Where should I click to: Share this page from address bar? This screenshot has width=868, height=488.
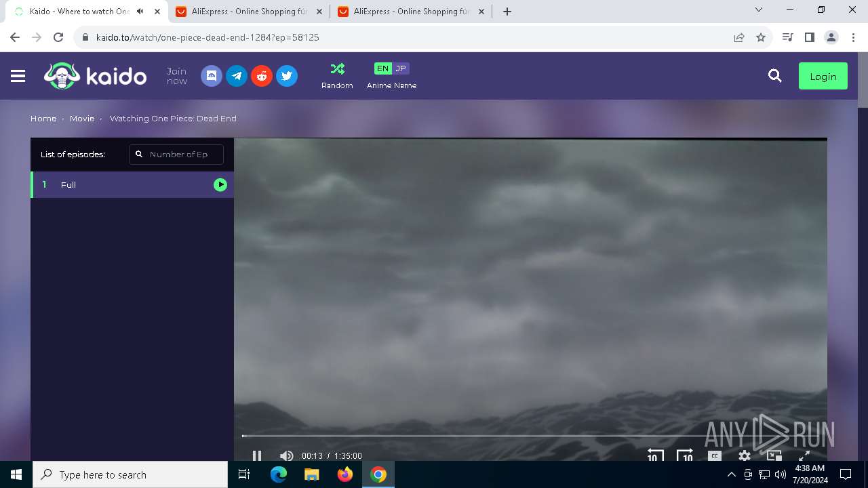click(x=739, y=37)
